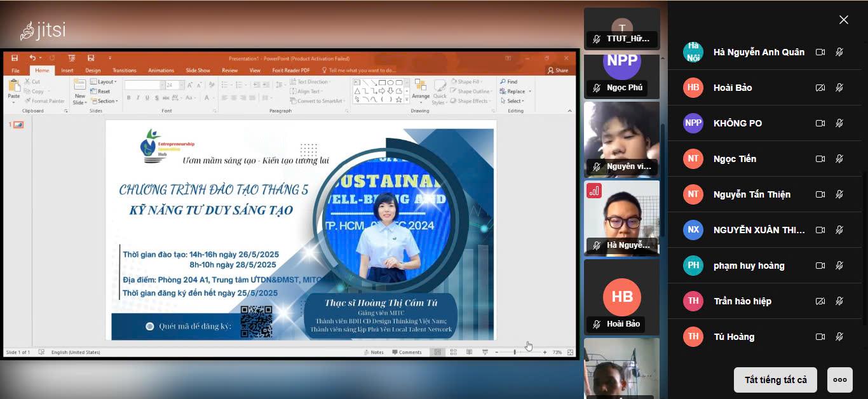Click the camera icon for Ngọc Tiến
868x399 pixels.
pos(820,159)
